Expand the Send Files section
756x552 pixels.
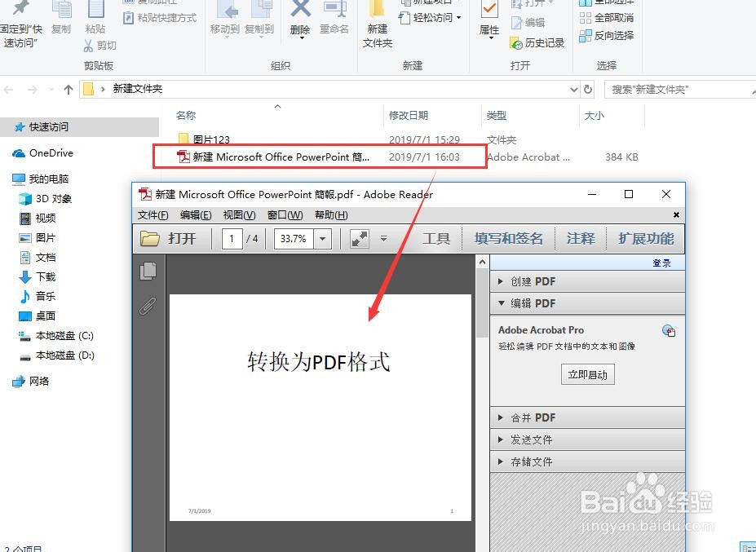587,439
